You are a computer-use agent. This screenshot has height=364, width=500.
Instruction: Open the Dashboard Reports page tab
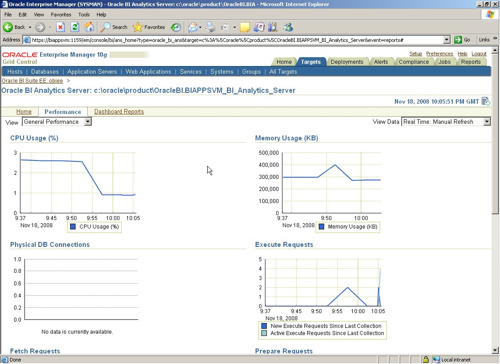click(119, 112)
